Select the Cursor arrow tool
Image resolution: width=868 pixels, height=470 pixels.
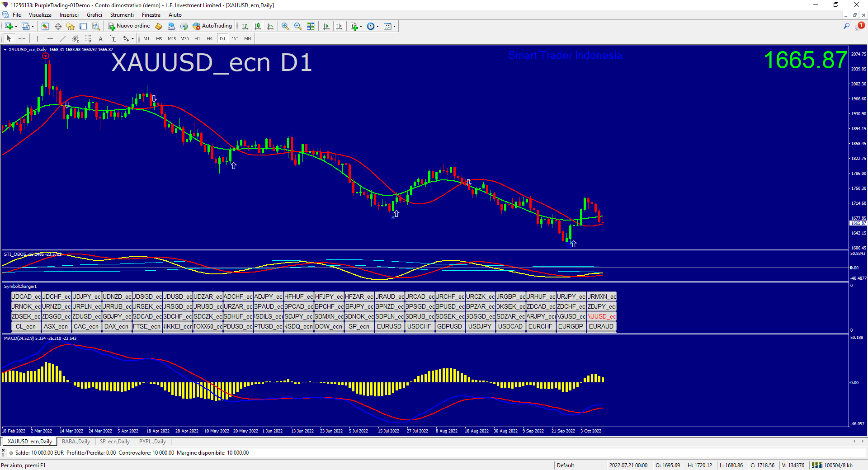9,38
